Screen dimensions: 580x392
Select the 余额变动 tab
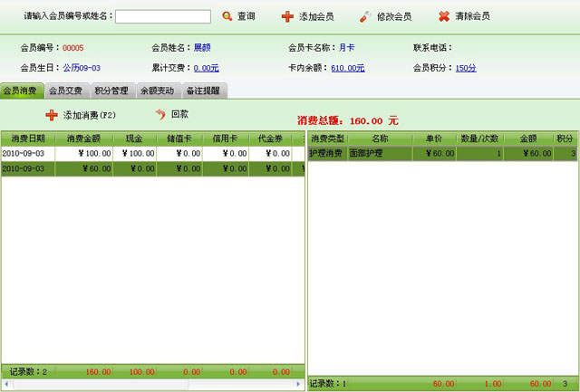coord(158,91)
